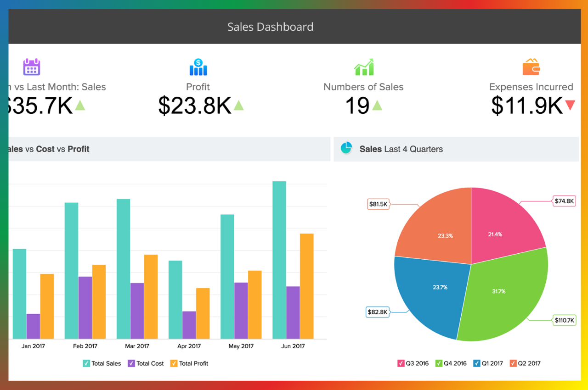Click the green up arrow beside 19
The width and height of the screenshot is (588, 390).
tap(377, 106)
